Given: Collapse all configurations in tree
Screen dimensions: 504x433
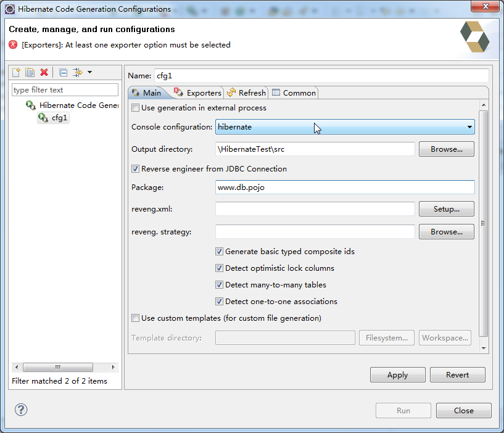Looking at the screenshot, I should pos(64,72).
